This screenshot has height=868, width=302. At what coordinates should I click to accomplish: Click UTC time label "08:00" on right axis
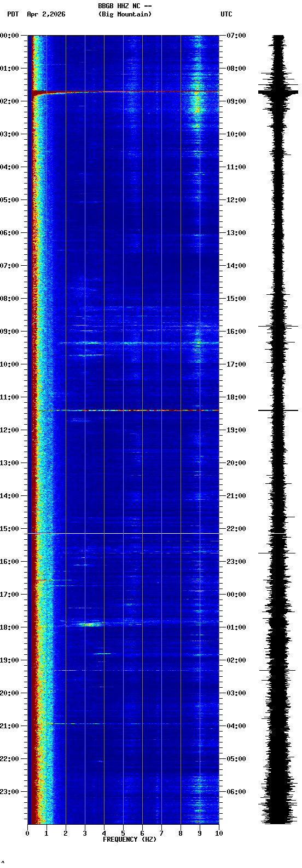click(236, 68)
